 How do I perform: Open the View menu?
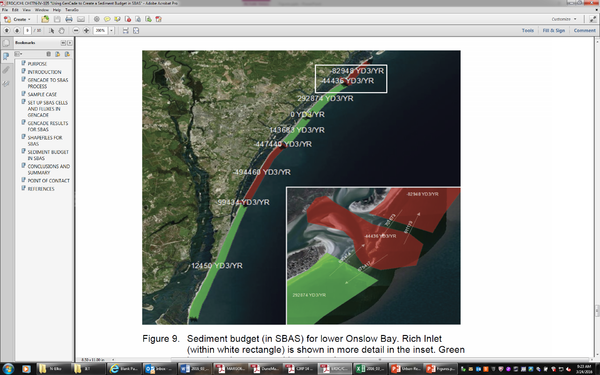pyautogui.click(x=26, y=10)
